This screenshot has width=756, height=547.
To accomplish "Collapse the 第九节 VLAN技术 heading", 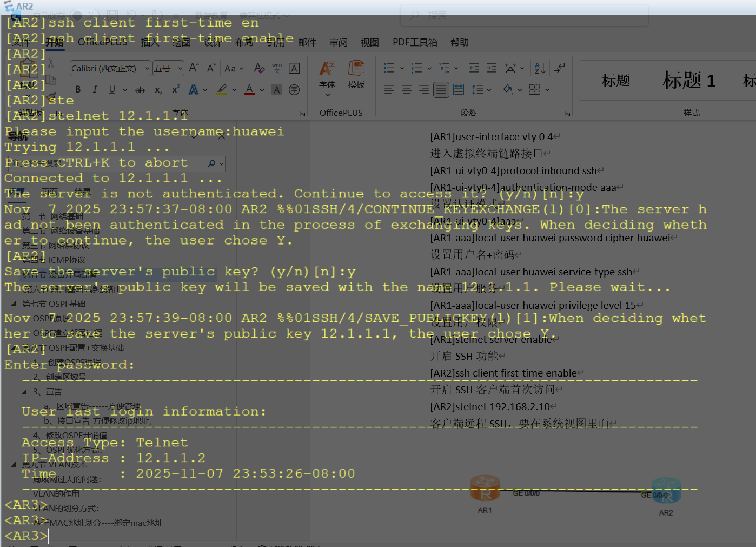I will point(14,465).
